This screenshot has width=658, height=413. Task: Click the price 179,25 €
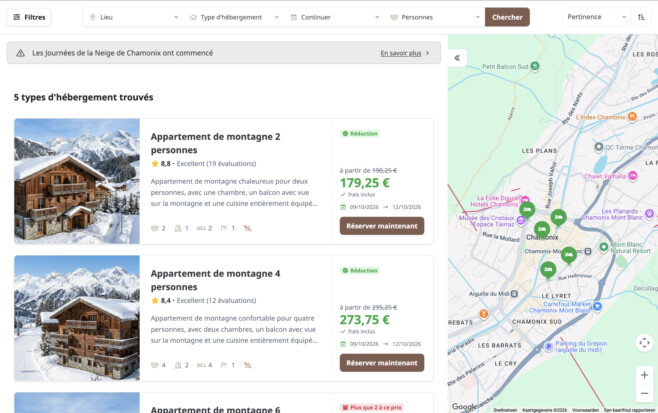click(x=365, y=183)
